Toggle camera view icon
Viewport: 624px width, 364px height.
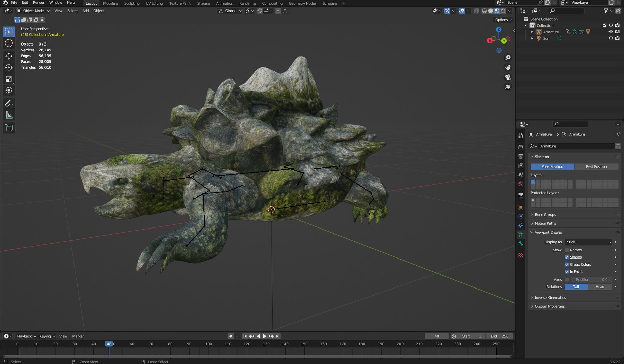pyautogui.click(x=508, y=77)
